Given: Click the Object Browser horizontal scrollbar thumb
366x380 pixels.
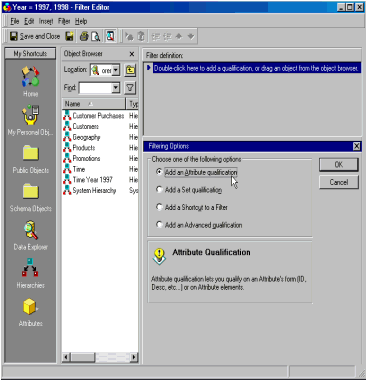Looking at the screenshot, I should [x=83, y=357].
